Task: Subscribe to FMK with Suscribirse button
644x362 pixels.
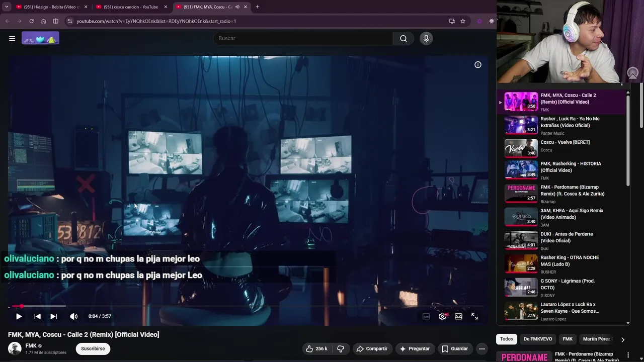Action: click(x=93, y=348)
